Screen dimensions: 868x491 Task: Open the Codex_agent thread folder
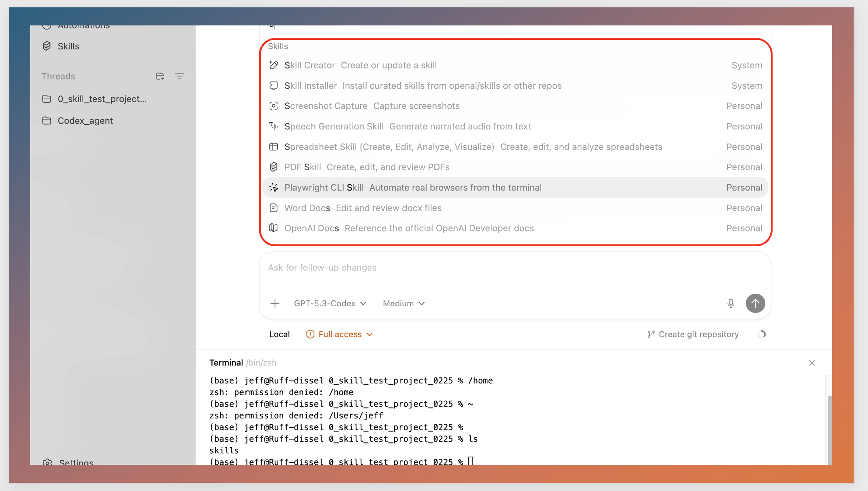tap(85, 121)
